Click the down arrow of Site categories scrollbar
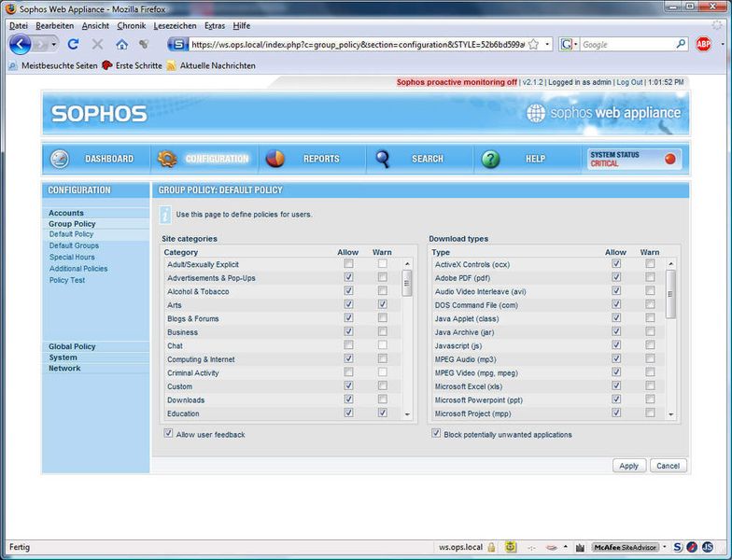The width and height of the screenshot is (732, 560). pos(407,414)
